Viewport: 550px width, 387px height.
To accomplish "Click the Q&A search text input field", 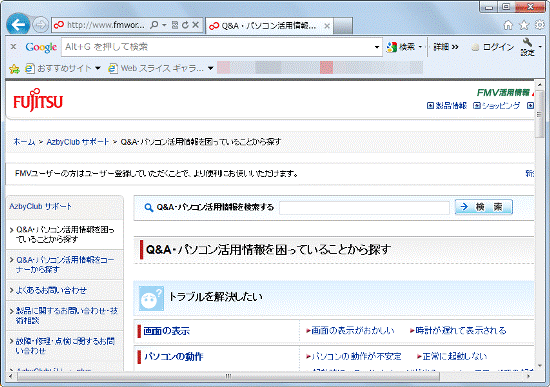I will click(x=364, y=208).
